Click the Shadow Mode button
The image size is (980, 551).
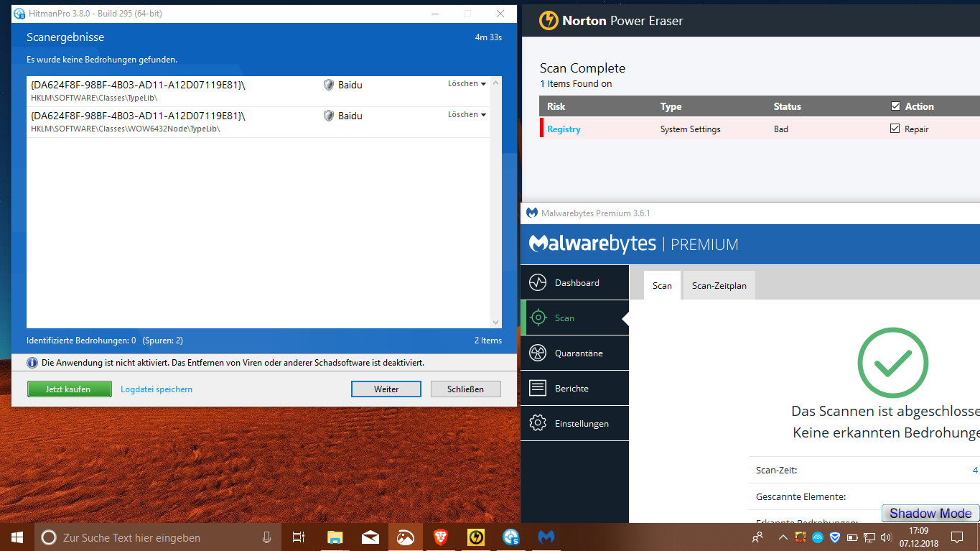coord(930,513)
